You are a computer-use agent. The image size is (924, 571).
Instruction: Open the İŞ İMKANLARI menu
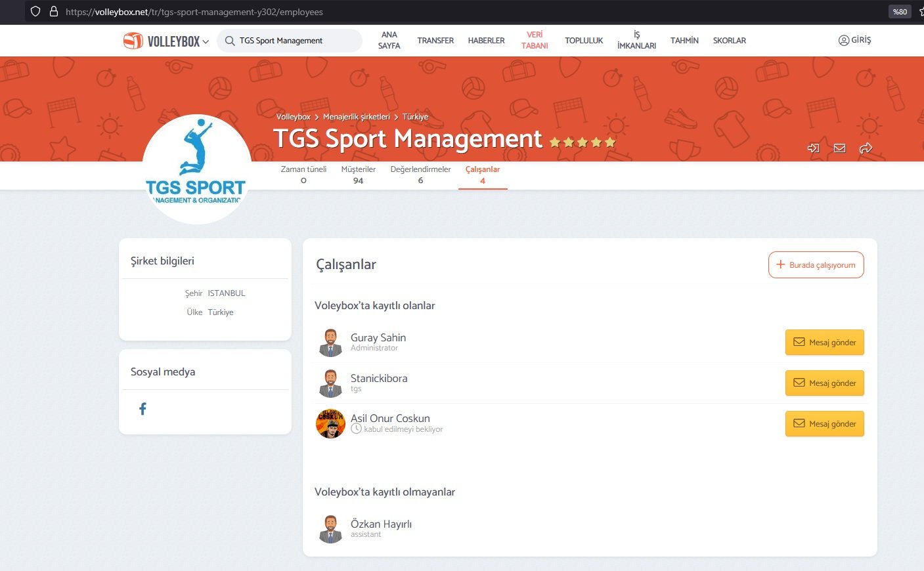(636, 40)
